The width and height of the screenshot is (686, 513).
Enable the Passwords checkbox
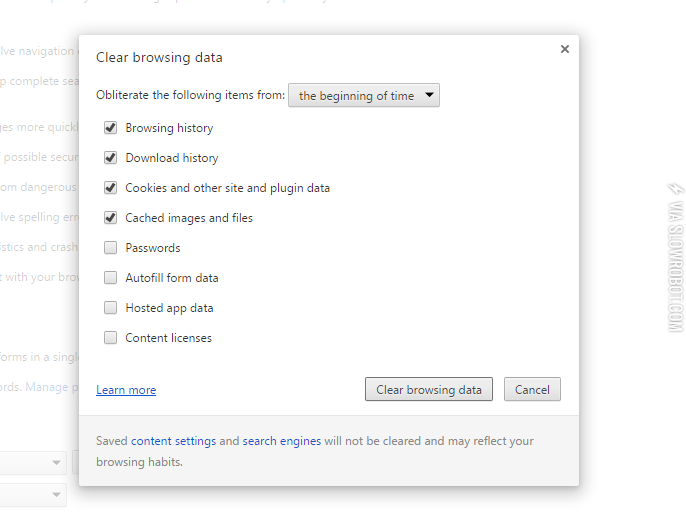111,248
